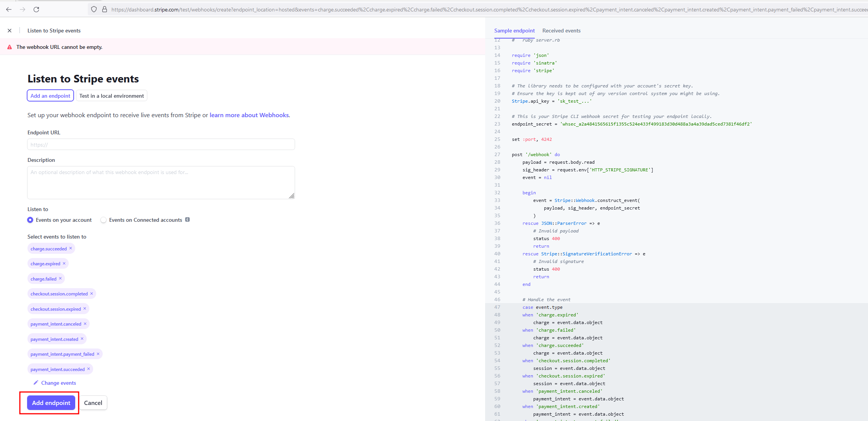868x421 pixels.
Task: Remove the checkout.session.expired event tag
Action: [x=85, y=308]
